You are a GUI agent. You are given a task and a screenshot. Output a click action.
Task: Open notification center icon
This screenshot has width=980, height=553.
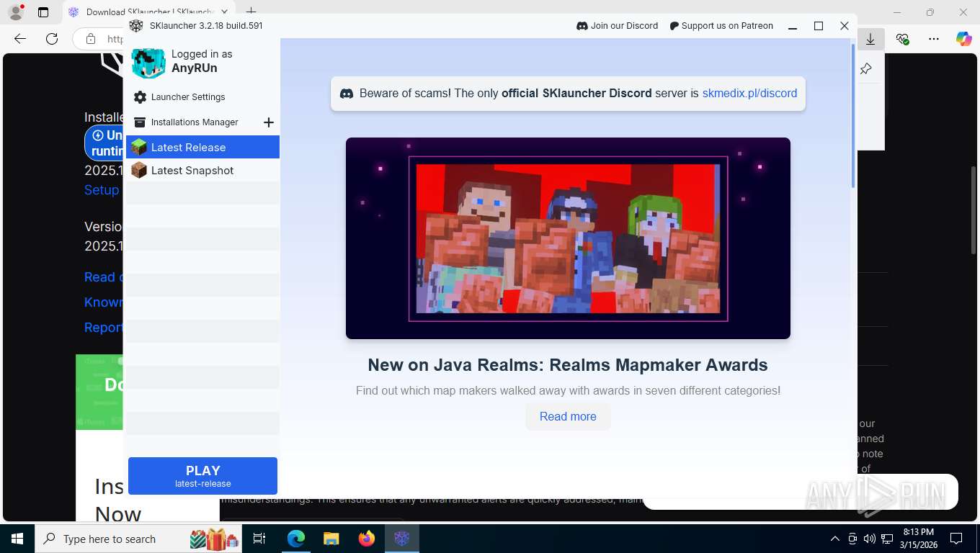click(956, 539)
